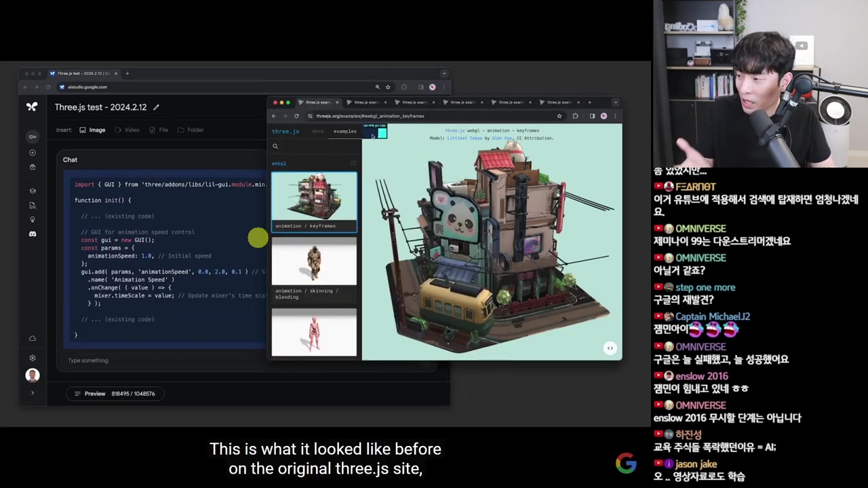Viewport: 868px width, 488px height.
Task: Expand the tab search dropdown in three.js window
Action: tap(615, 102)
